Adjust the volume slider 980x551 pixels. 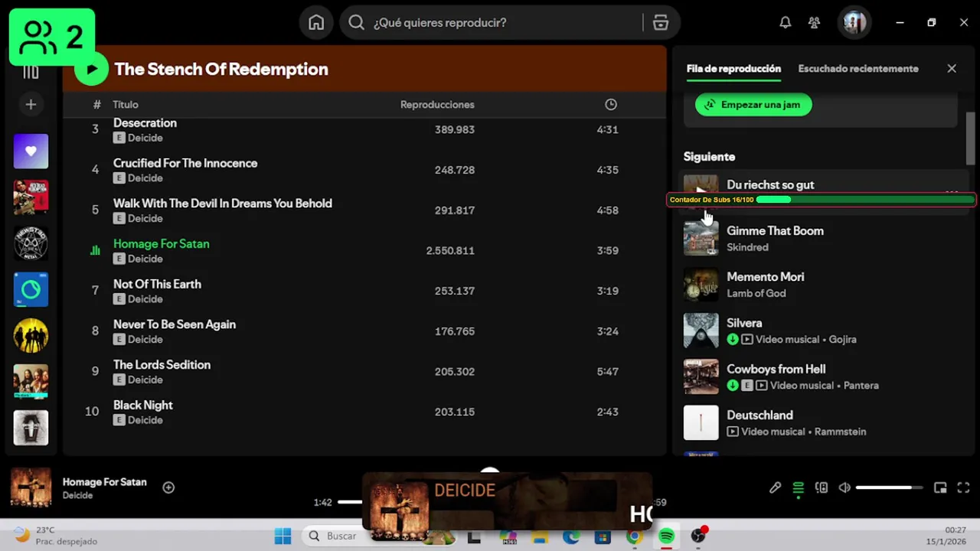tap(889, 487)
